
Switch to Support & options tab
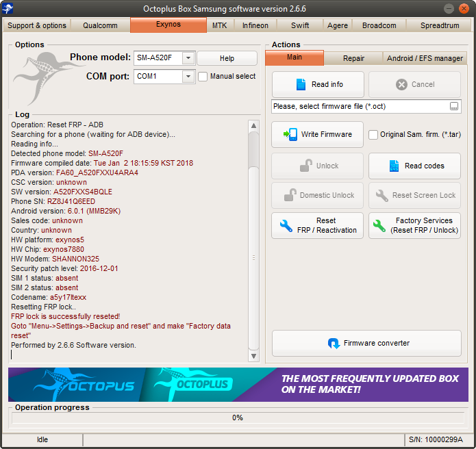coord(37,25)
